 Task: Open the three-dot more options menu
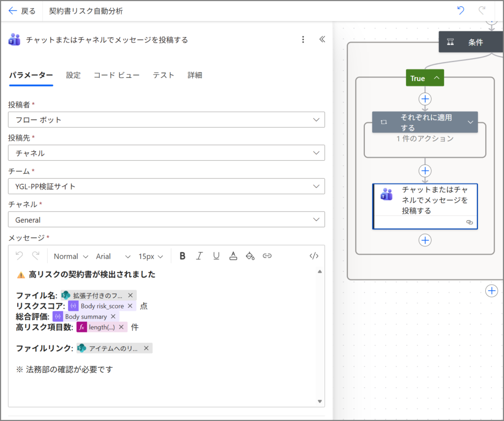(x=303, y=39)
